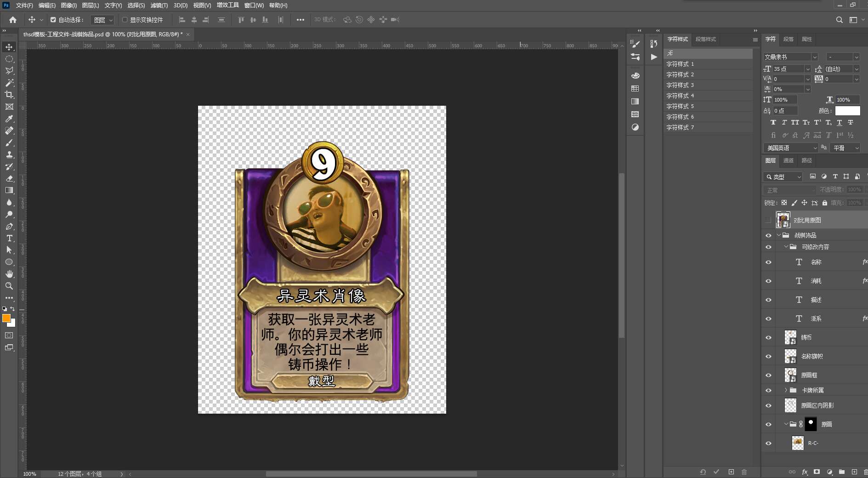Select the Zoom tool
868x478 pixels.
coord(9,286)
